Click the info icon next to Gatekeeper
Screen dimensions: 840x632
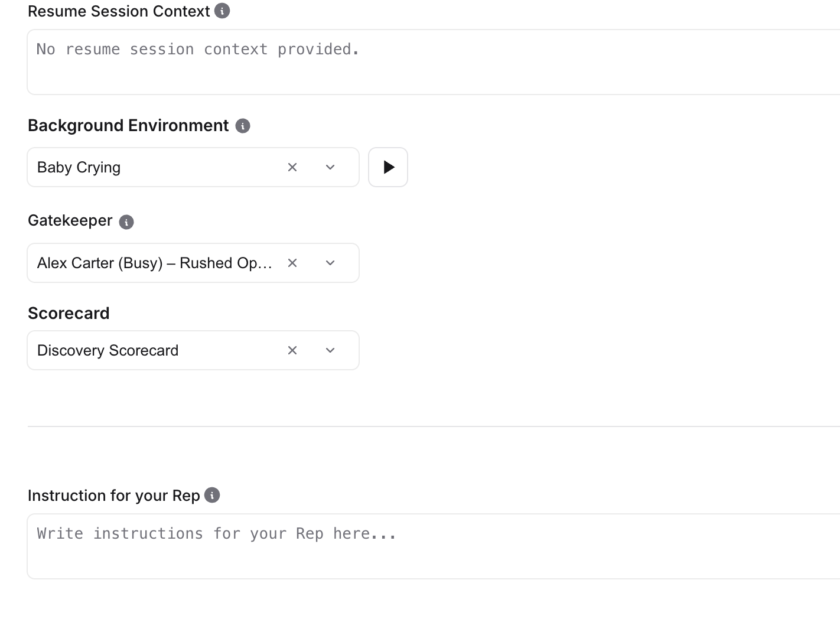(x=126, y=222)
